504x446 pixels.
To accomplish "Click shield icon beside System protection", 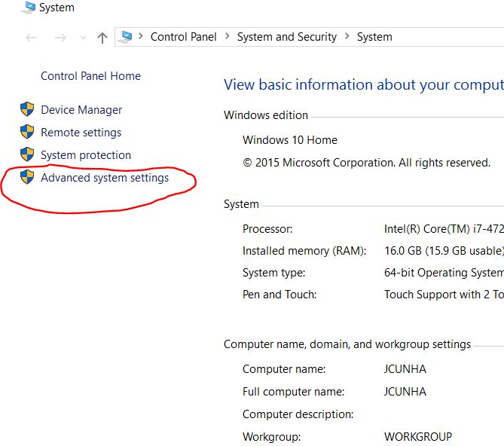I will point(27,154).
